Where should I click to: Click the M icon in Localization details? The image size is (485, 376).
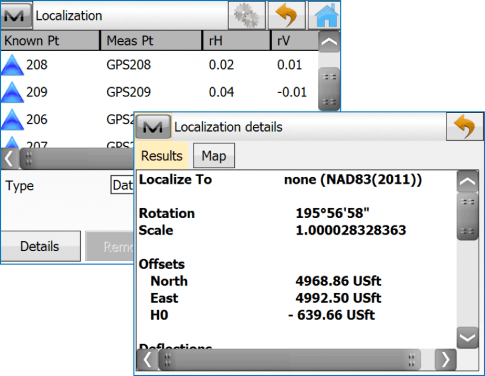[x=153, y=127]
